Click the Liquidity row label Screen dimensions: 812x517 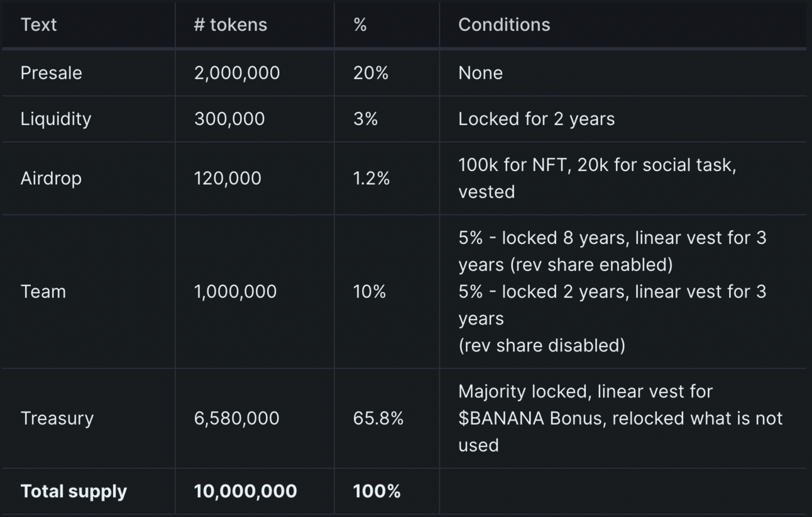[x=56, y=119]
